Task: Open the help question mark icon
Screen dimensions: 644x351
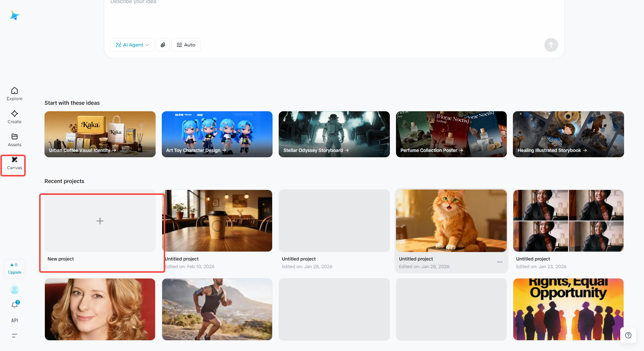Action: 628,335
